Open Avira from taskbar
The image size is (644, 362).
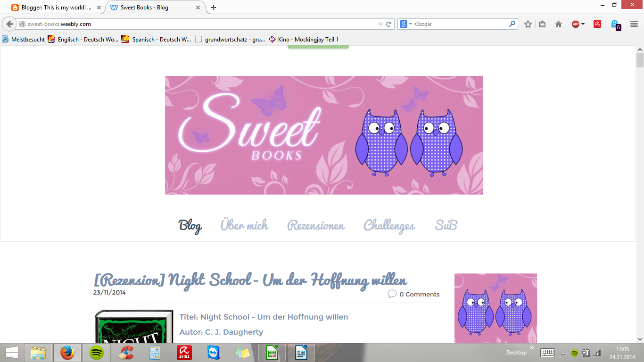184,353
